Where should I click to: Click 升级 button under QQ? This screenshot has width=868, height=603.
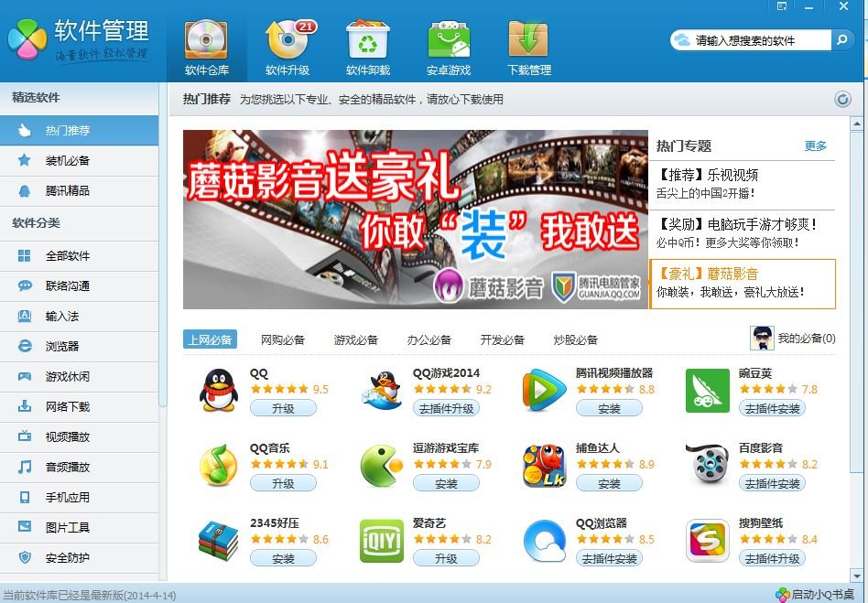283,409
